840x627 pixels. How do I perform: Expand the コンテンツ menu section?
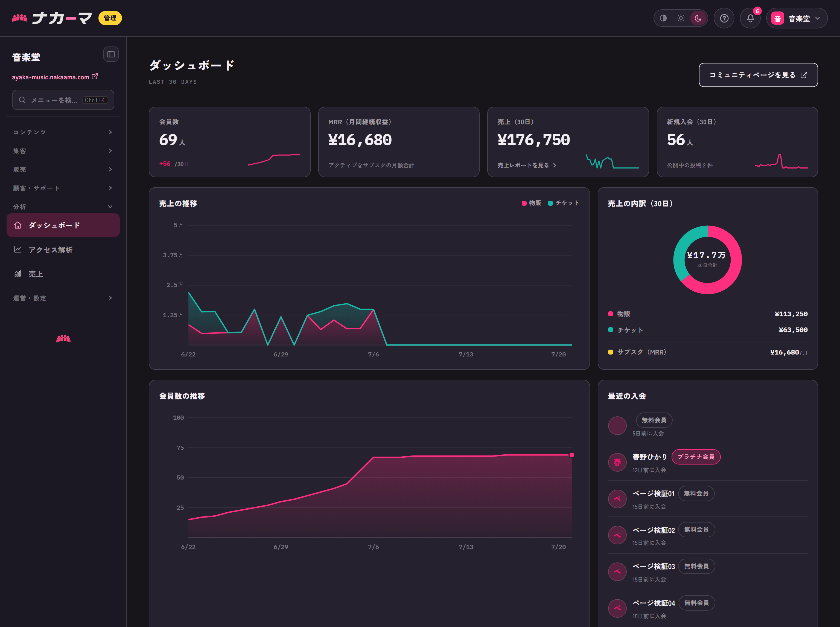63,132
